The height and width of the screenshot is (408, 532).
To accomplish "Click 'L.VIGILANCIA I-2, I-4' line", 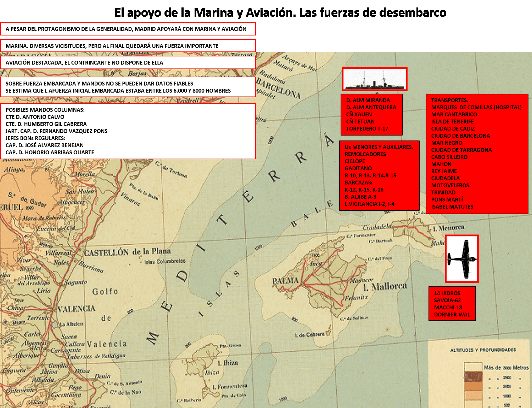I will pos(369,204).
